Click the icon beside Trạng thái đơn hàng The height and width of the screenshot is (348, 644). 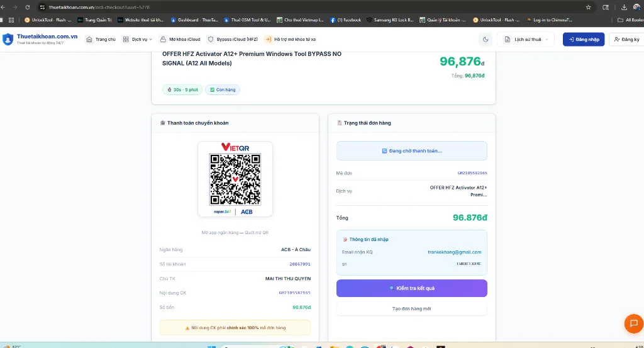(x=339, y=123)
